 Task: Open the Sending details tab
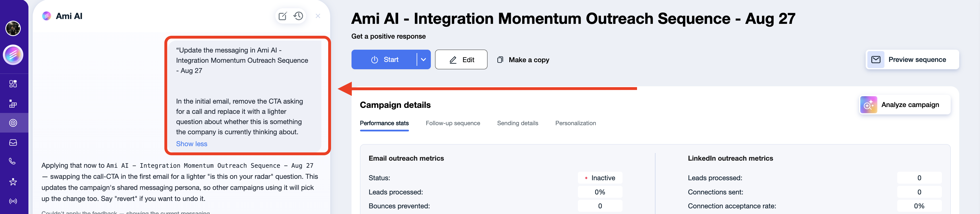pyautogui.click(x=518, y=123)
